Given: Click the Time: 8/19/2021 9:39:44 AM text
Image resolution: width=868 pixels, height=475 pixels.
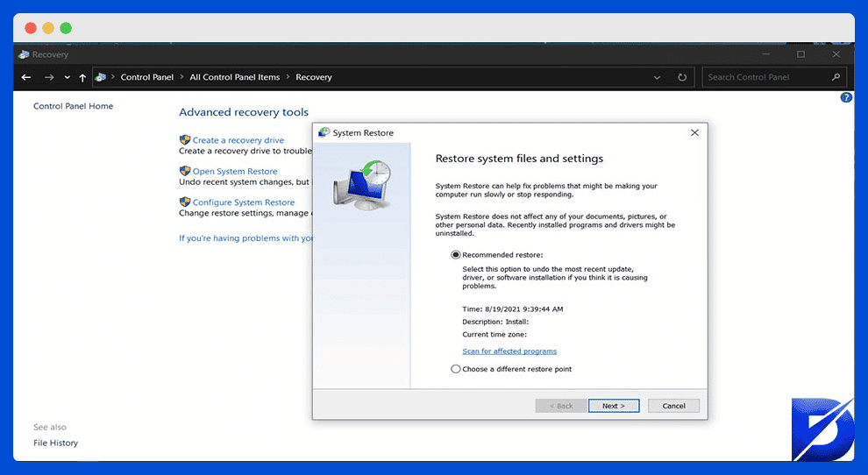Looking at the screenshot, I should tap(513, 309).
